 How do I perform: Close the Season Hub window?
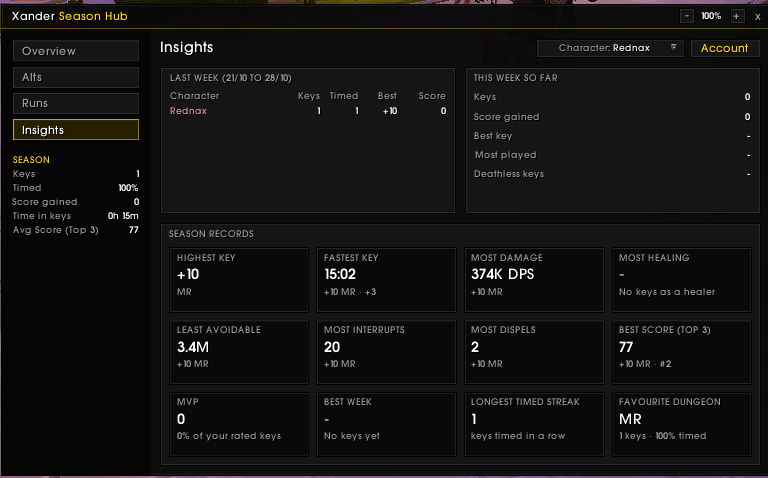point(758,17)
